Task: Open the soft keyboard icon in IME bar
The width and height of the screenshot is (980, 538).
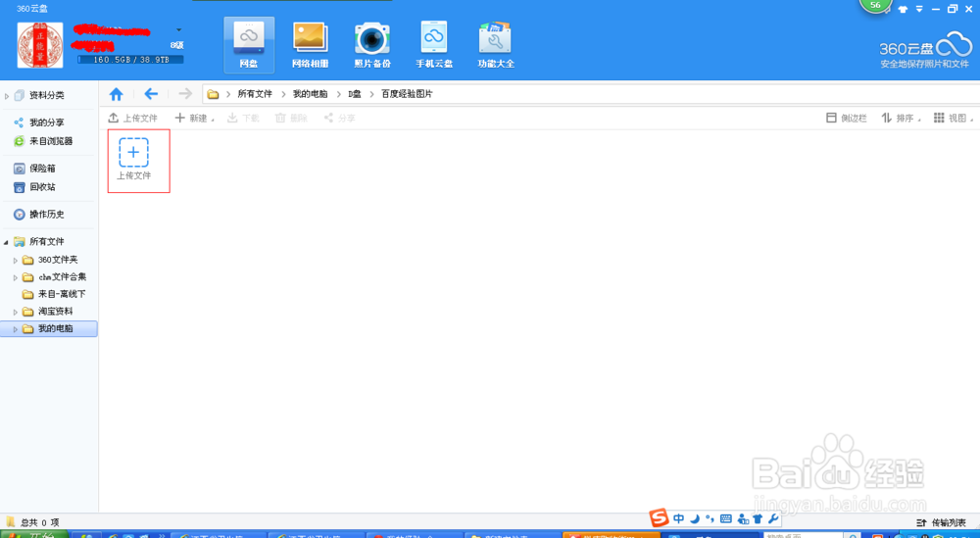Action: [725, 518]
